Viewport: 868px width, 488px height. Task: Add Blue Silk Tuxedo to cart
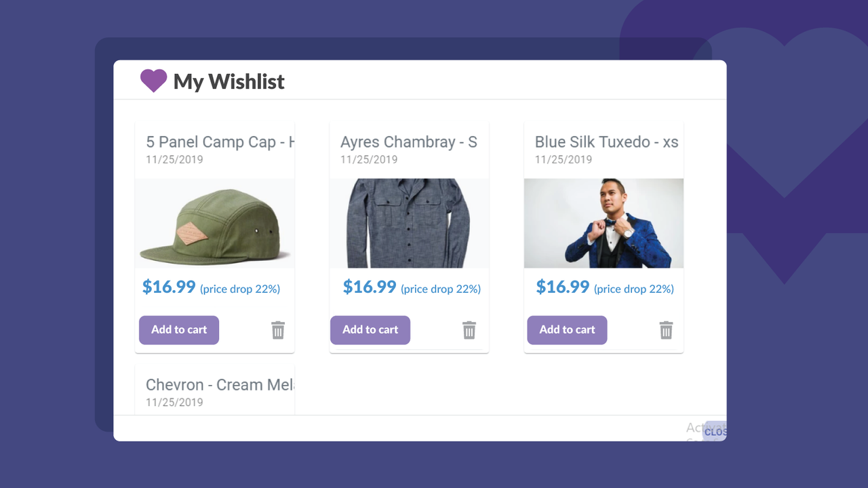567,330
